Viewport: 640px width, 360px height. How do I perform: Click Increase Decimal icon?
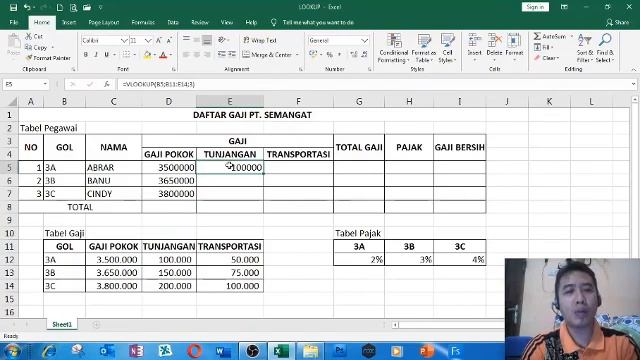pos(353,55)
